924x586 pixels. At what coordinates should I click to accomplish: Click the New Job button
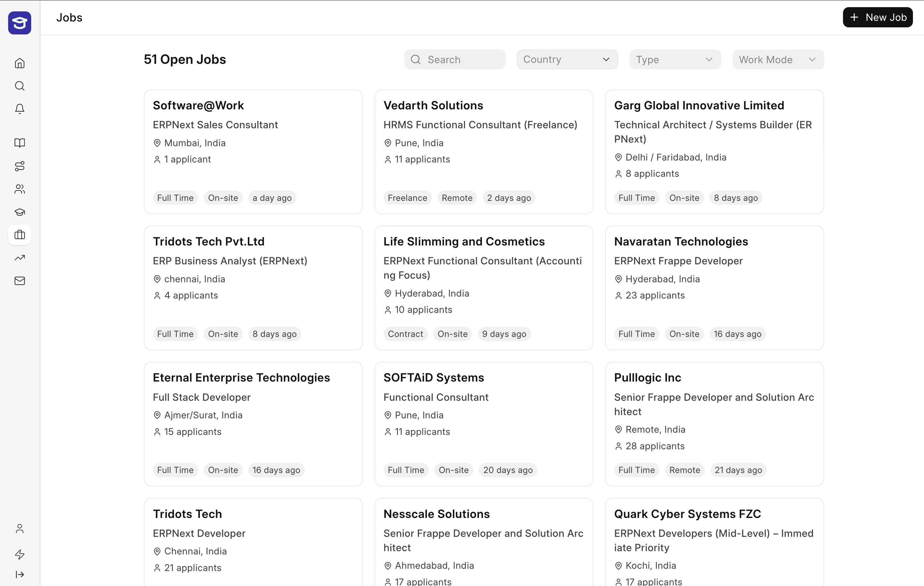(877, 18)
